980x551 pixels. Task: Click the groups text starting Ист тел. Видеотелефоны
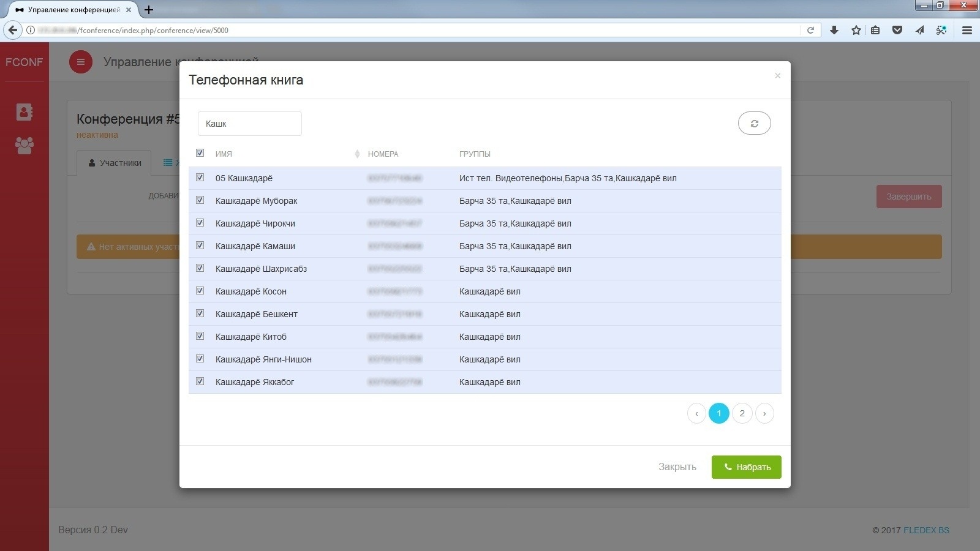point(568,178)
